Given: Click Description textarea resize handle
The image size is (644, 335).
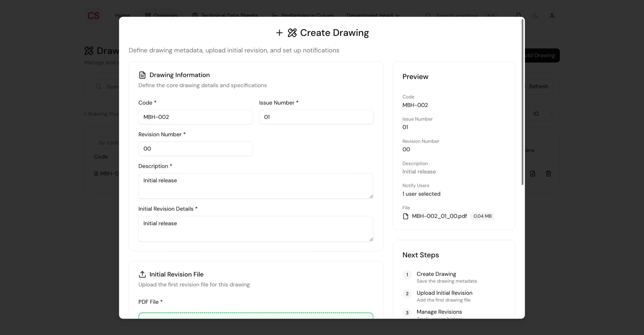Looking at the screenshot, I should (x=371, y=196).
